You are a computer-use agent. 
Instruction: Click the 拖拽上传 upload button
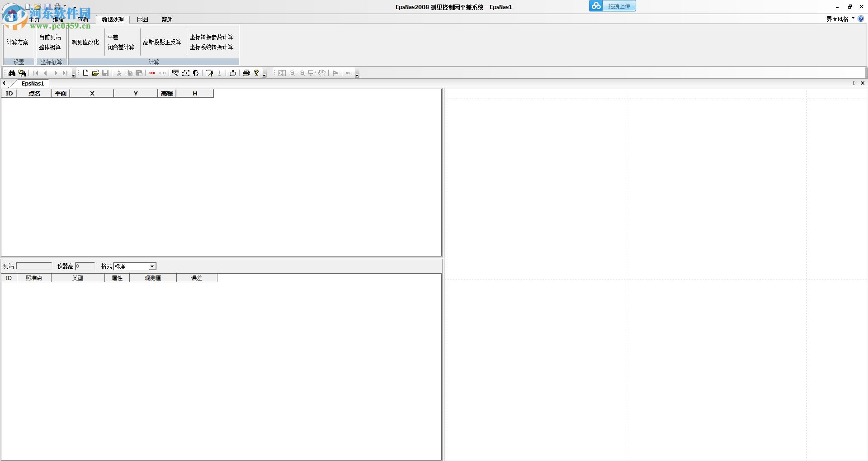pos(613,6)
